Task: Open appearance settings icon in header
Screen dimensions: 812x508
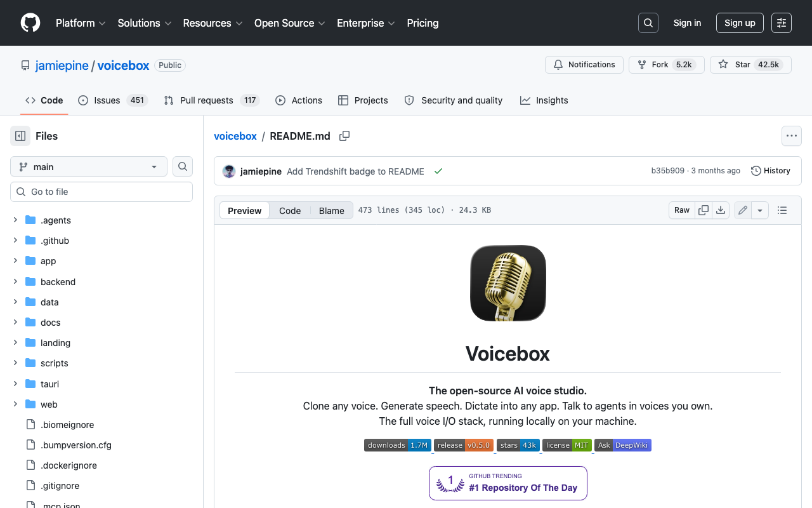Action: point(782,23)
